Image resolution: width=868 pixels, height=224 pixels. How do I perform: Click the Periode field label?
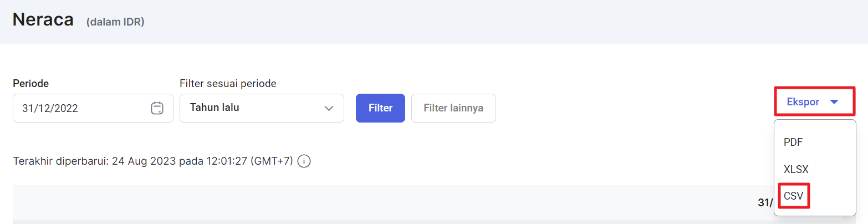[30, 83]
